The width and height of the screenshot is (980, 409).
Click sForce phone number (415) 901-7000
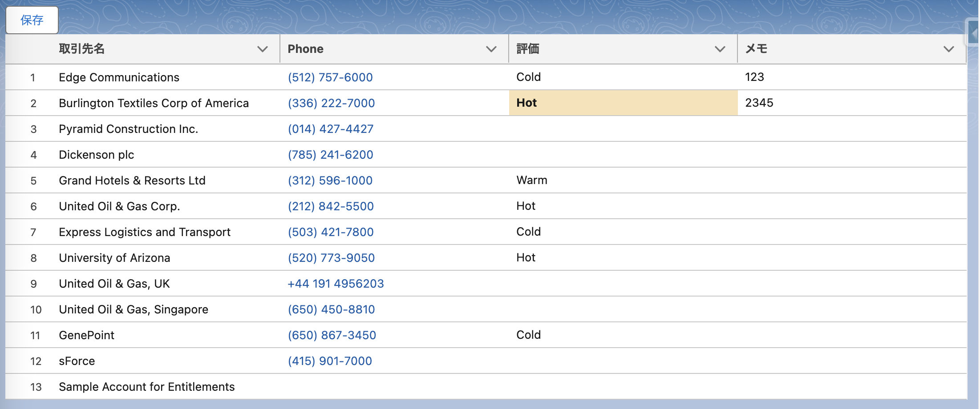tap(330, 361)
